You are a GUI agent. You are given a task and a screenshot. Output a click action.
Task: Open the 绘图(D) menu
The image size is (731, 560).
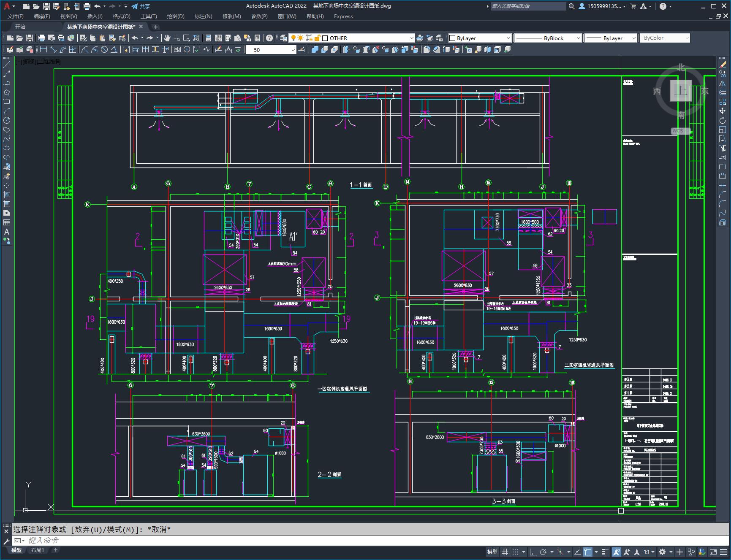click(x=176, y=16)
